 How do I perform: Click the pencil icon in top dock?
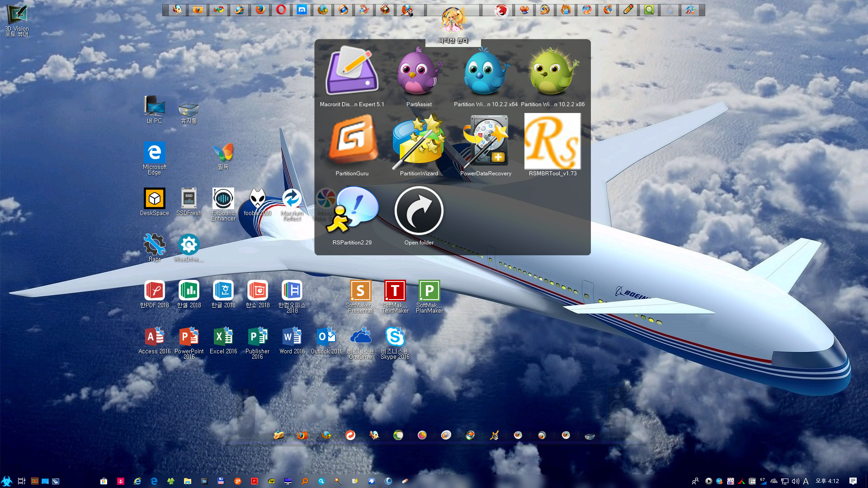628,9
